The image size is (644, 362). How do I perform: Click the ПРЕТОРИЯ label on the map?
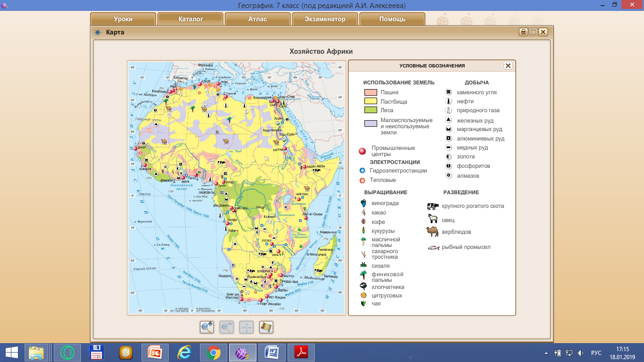(x=264, y=271)
